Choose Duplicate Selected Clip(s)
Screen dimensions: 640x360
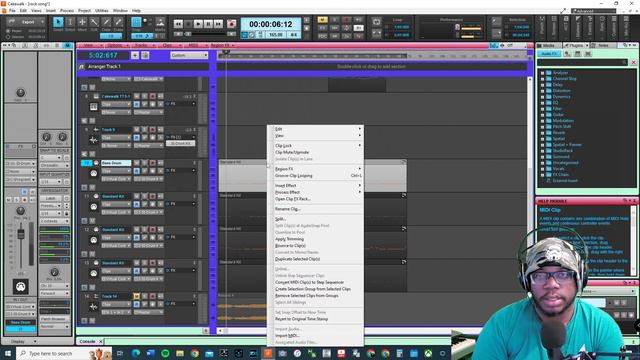pos(297,259)
